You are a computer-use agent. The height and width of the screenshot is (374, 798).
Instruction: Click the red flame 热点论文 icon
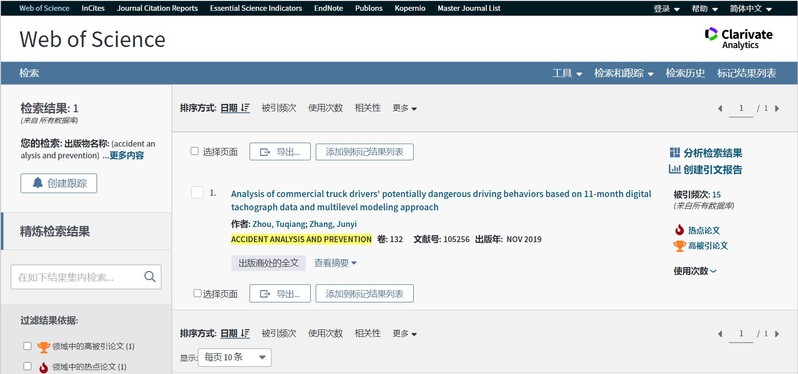click(679, 230)
